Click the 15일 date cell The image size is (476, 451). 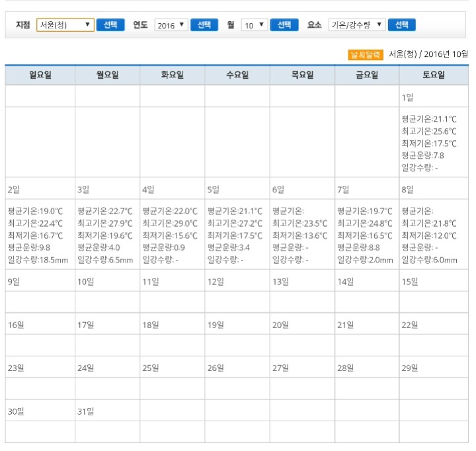434,280
